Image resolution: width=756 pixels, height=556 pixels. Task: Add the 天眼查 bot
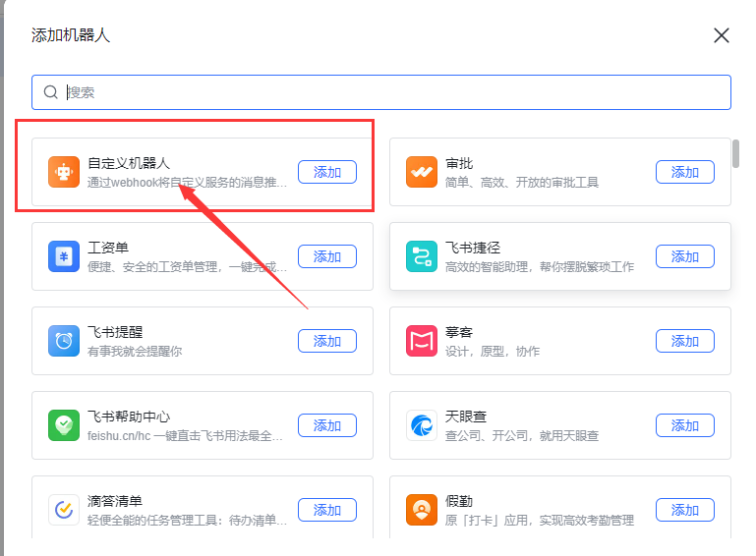tap(685, 425)
